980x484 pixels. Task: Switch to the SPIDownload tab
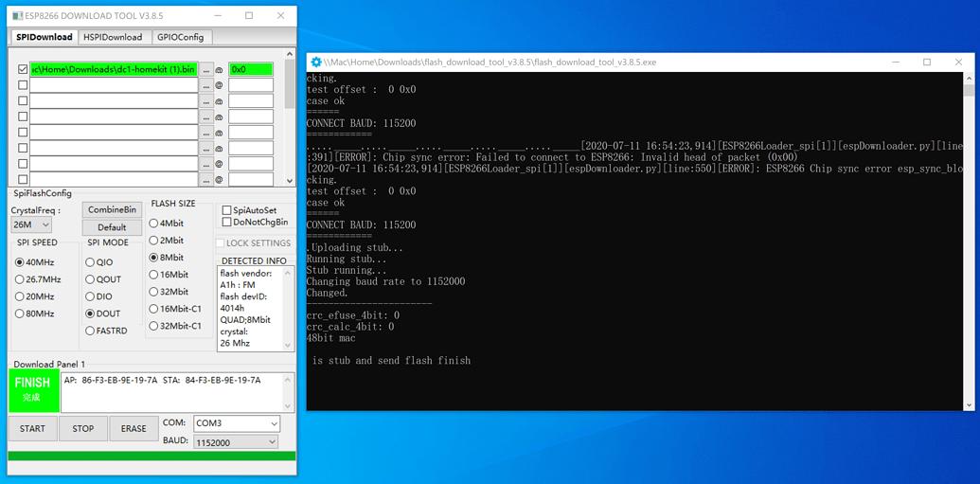tap(45, 37)
